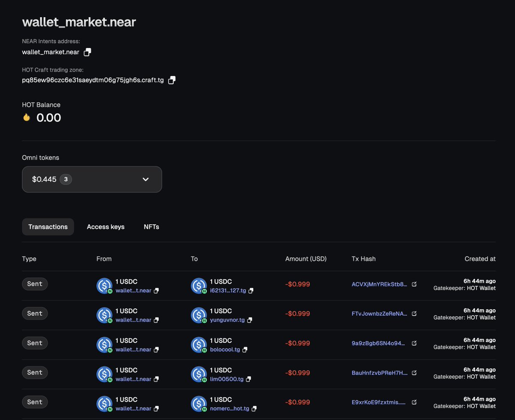This screenshot has width=515, height=420.
Task: Click the chevron in Omni tokens dropdown
Action: point(145,179)
